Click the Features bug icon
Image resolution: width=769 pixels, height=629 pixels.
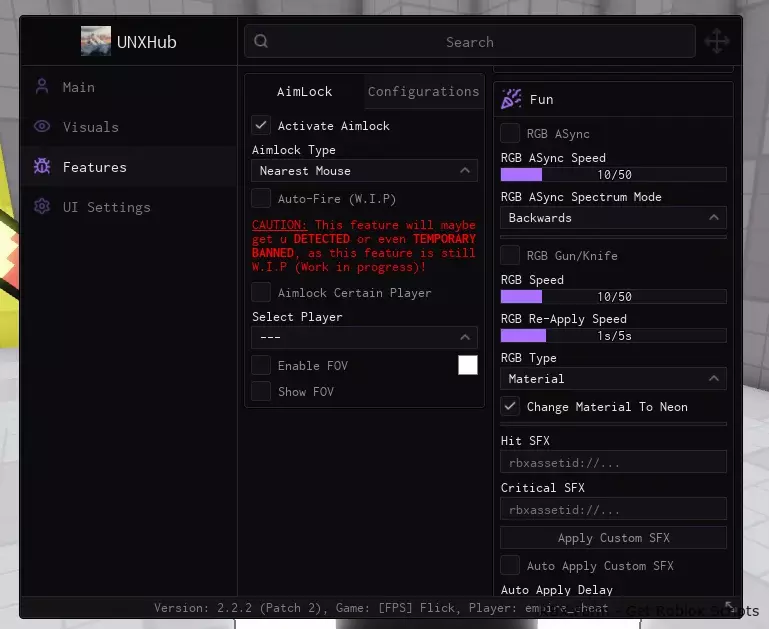point(42,167)
